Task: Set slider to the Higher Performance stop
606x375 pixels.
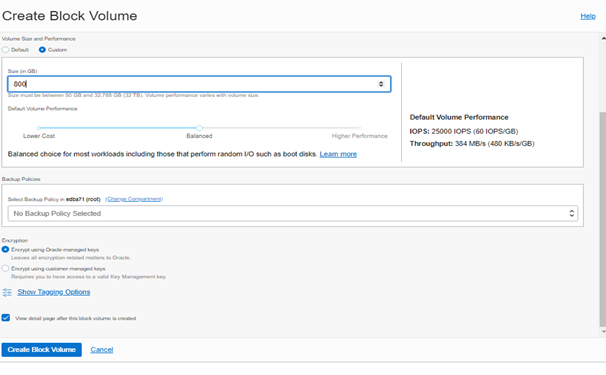Action: tap(359, 128)
